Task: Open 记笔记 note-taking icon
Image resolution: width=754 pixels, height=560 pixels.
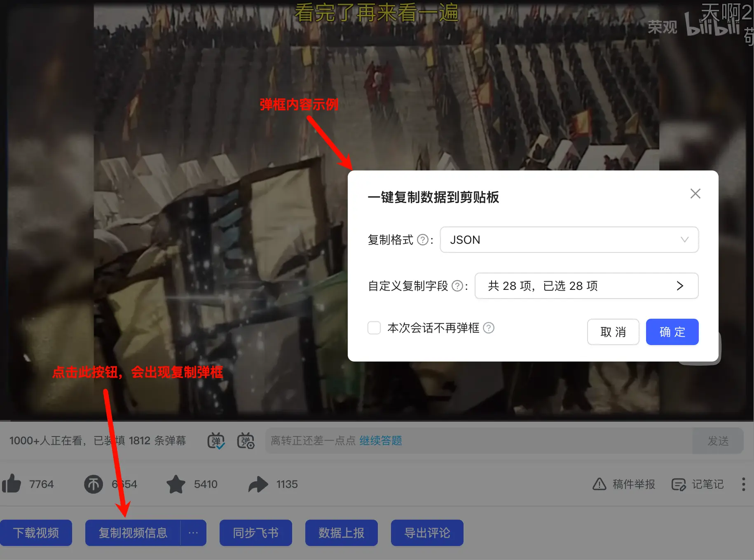Action: (678, 485)
